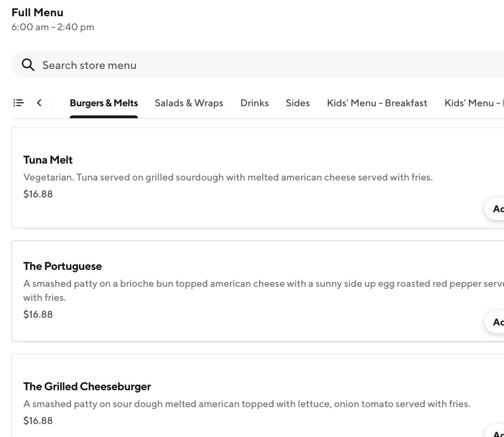Open the Drinks category tab
The height and width of the screenshot is (437, 504).
[254, 103]
